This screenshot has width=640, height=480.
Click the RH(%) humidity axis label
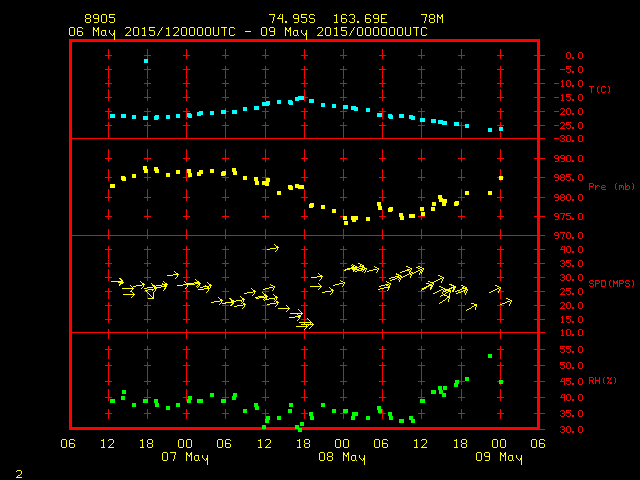[602, 381]
